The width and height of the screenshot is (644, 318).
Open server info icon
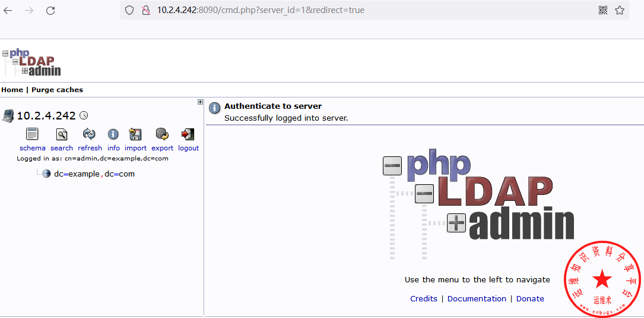click(x=113, y=134)
